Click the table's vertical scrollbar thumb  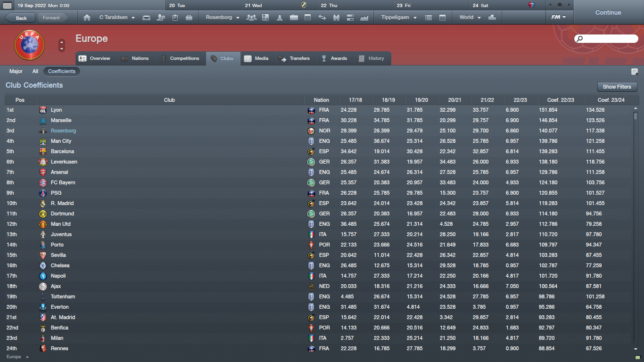[635, 115]
